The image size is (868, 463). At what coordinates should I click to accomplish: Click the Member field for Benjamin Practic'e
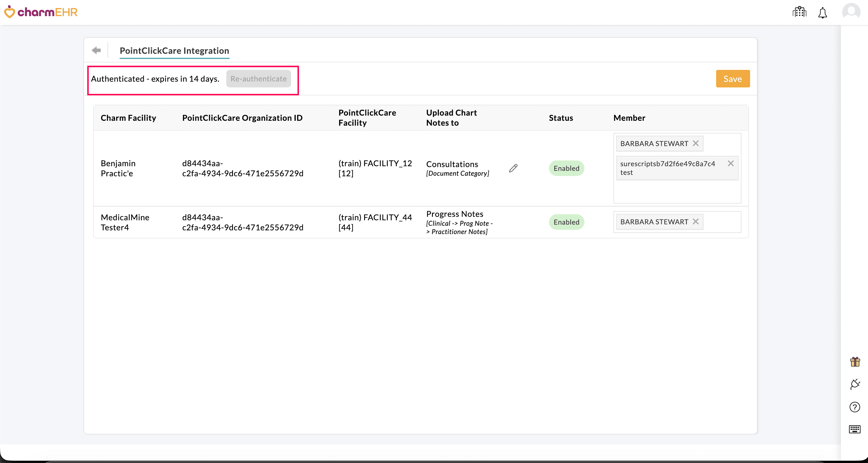point(677,168)
